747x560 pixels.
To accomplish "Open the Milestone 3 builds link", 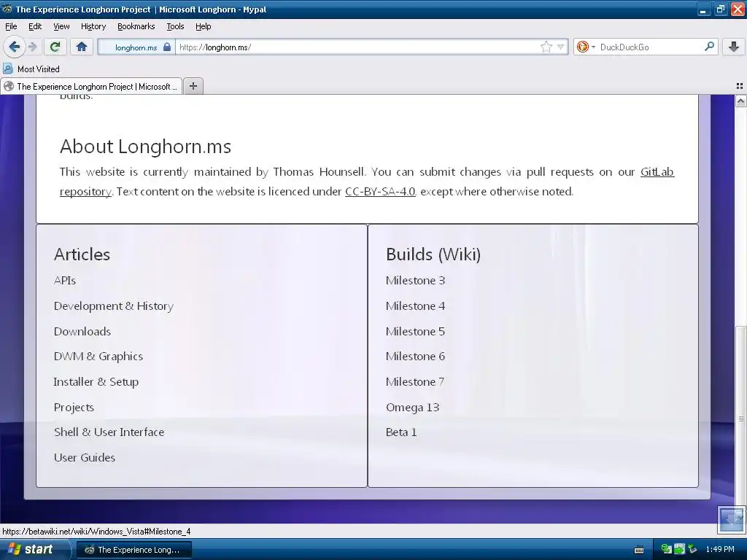I will click(x=415, y=281).
